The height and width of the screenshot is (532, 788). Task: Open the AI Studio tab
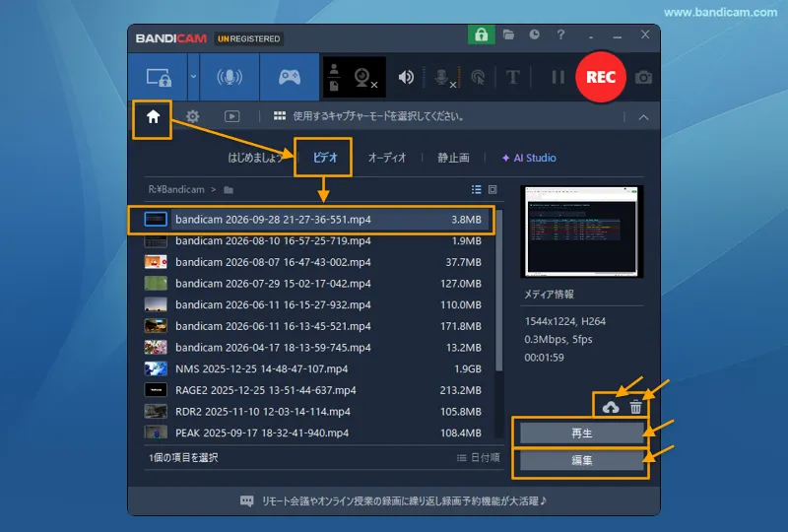529,158
